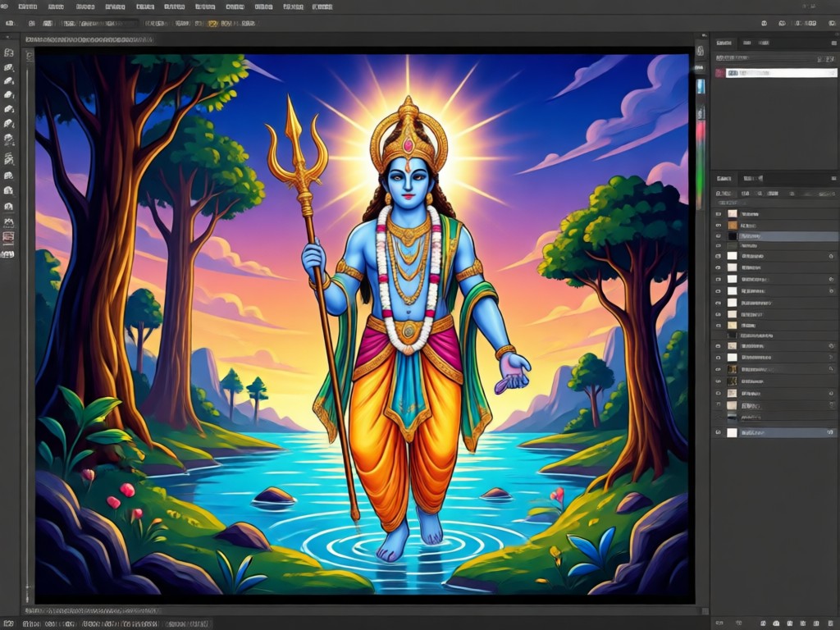Select the open document's title tab above the canvas
This screenshot has height=630, width=840.
coord(89,39)
